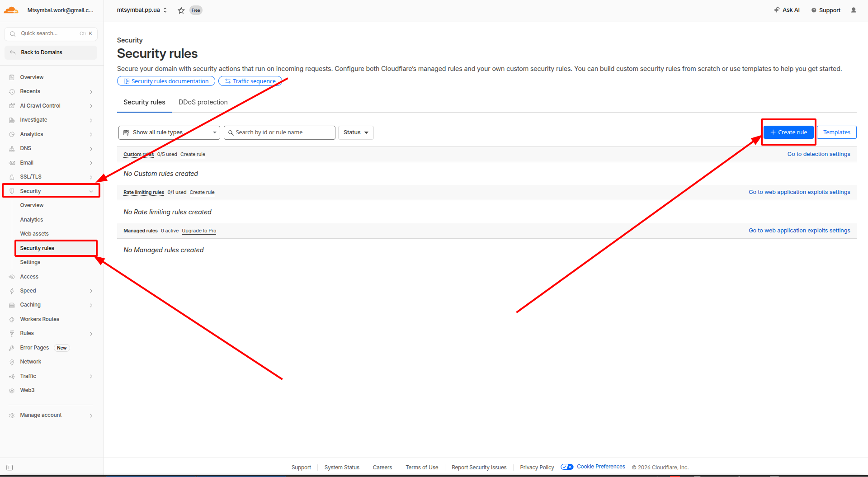Image resolution: width=868 pixels, height=477 pixels.
Task: Open Report Security Issues footer link
Action: pos(479,468)
